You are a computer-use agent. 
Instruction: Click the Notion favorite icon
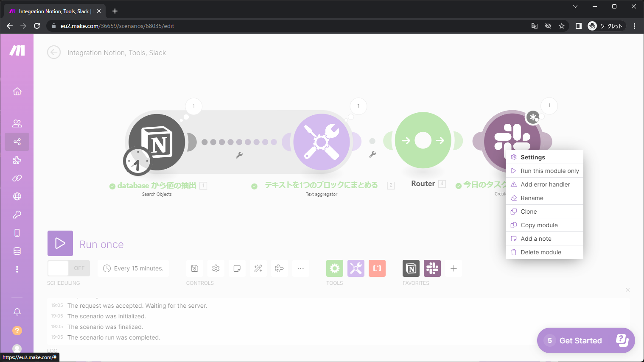(x=411, y=268)
